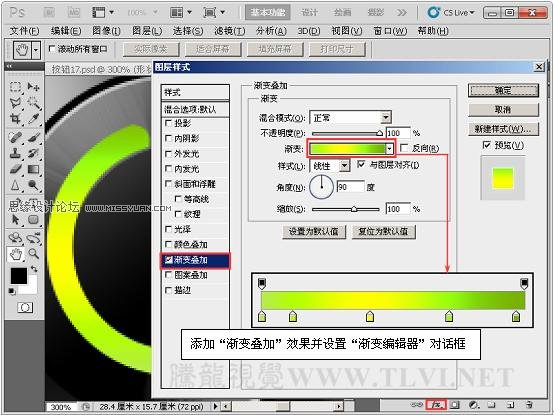The height and width of the screenshot is (415, 554).
Task: Click the 取消 cancel button
Action: (x=503, y=110)
